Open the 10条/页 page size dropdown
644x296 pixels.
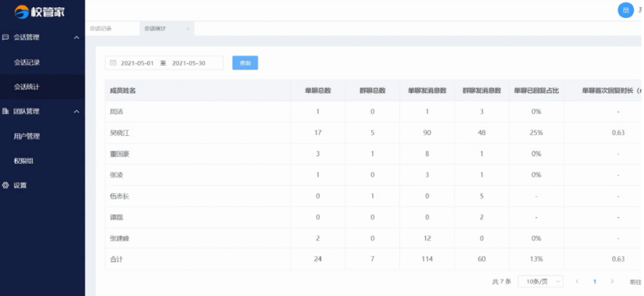coord(540,282)
